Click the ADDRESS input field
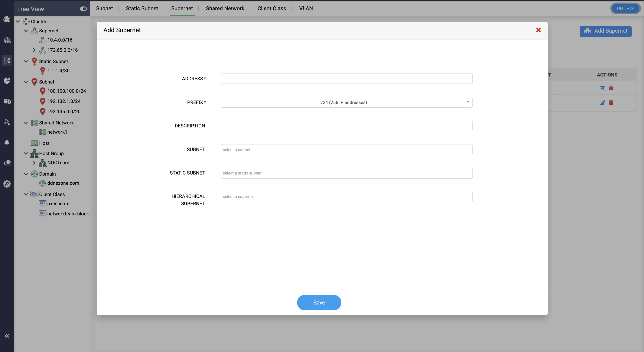644x352 pixels. (x=347, y=78)
